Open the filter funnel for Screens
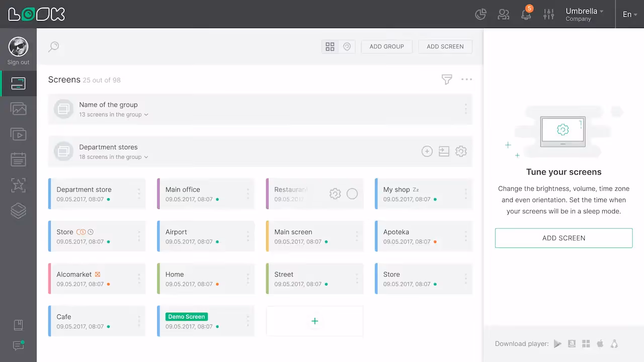Screen dimensions: 644x362 click(x=447, y=79)
